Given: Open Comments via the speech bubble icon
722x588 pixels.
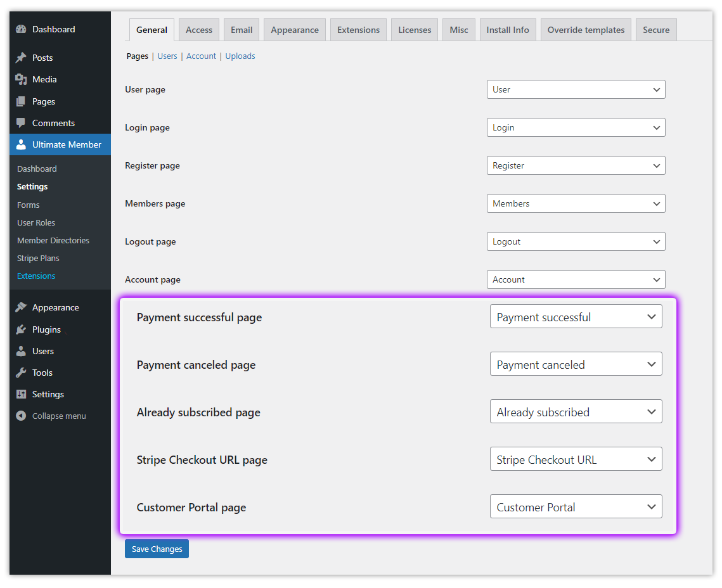Looking at the screenshot, I should pos(20,123).
